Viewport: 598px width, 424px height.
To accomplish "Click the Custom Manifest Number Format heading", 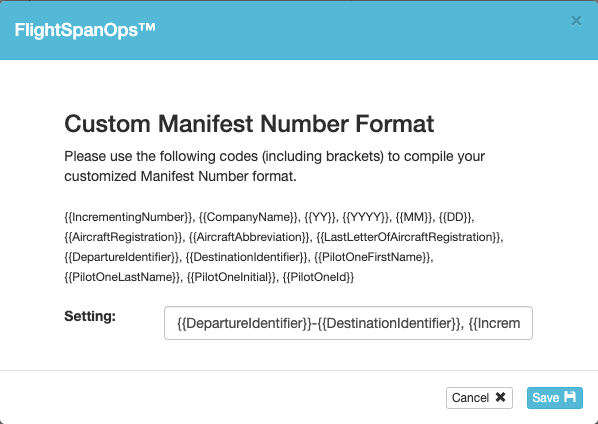I will coord(249,124).
